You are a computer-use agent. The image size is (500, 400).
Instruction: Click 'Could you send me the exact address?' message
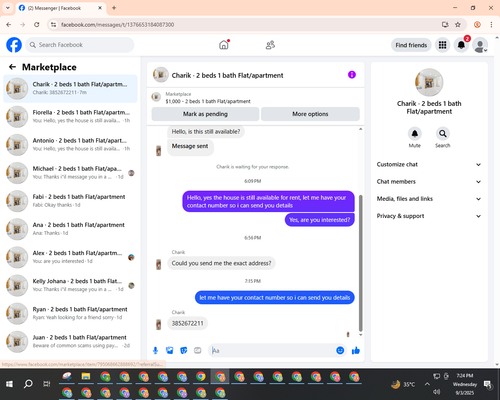[221, 263]
